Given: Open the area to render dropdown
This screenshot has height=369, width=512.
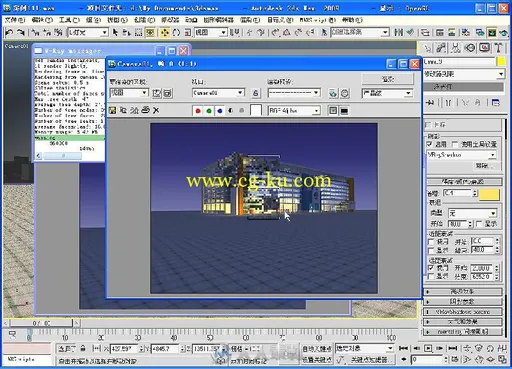Looking at the screenshot, I should (x=129, y=93).
